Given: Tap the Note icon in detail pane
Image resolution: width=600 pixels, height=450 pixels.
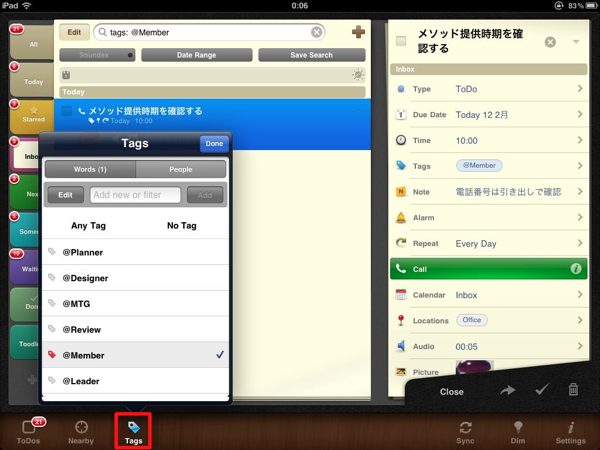Looking at the screenshot, I should pyautogui.click(x=401, y=191).
